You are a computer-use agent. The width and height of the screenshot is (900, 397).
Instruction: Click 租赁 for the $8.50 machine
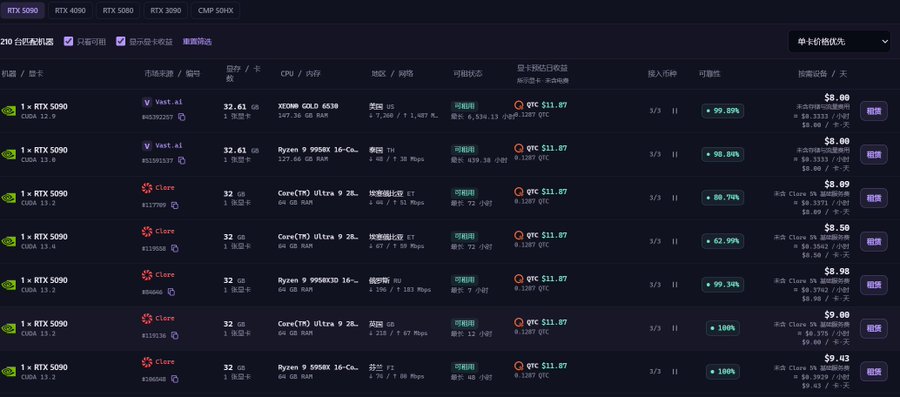pyautogui.click(x=874, y=242)
